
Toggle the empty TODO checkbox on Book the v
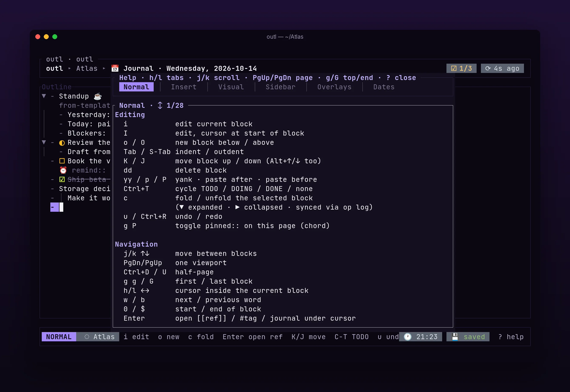click(62, 161)
